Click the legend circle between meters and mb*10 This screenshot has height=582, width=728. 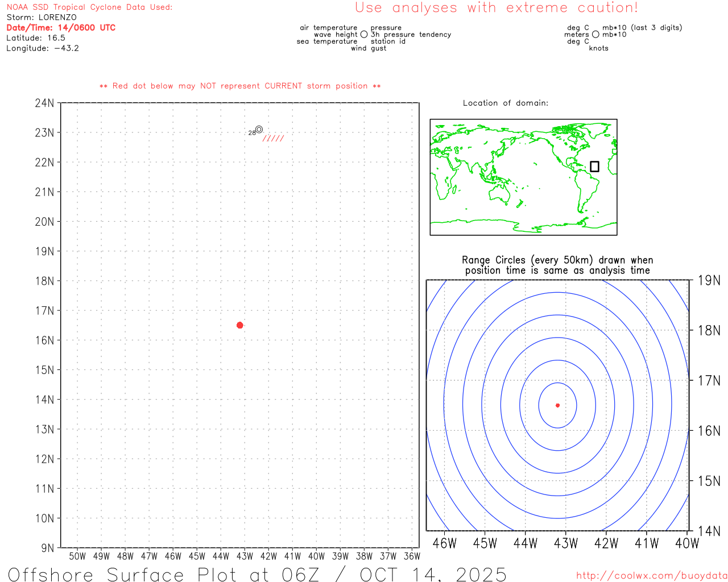[595, 35]
